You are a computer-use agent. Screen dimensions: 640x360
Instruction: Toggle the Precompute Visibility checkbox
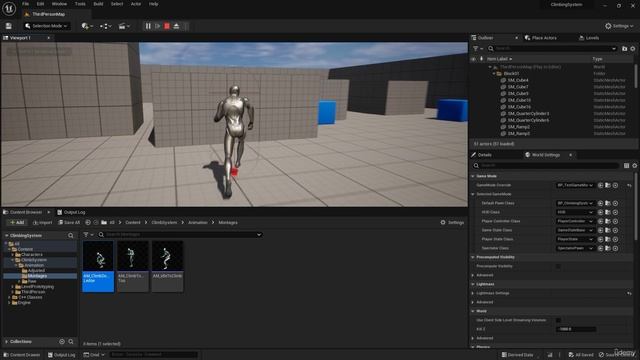[x=558, y=266]
